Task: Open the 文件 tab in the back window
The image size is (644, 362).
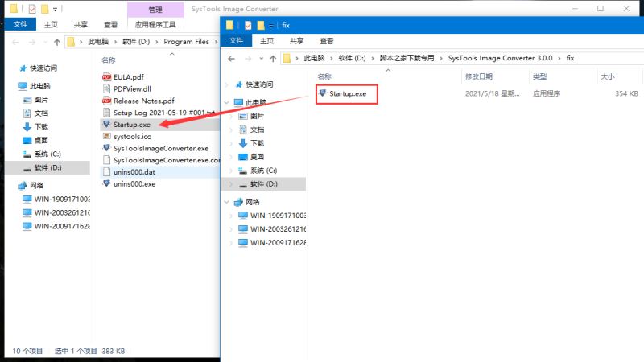Action: point(20,24)
